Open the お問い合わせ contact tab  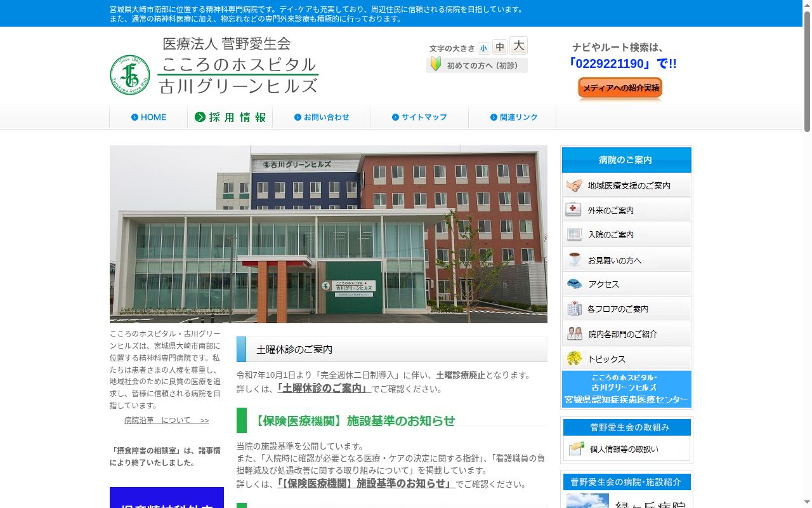pyautogui.click(x=322, y=117)
